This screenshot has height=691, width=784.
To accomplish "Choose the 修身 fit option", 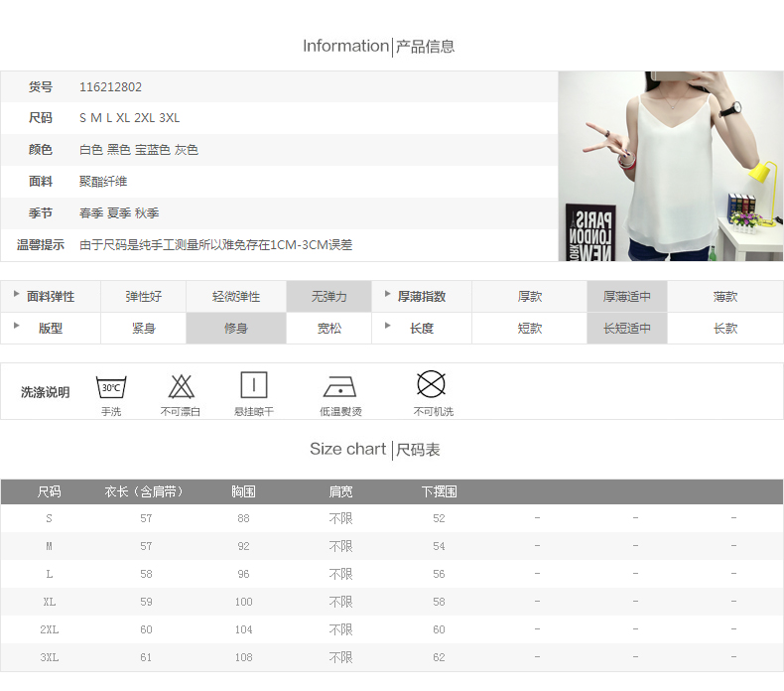I will pos(235,329).
